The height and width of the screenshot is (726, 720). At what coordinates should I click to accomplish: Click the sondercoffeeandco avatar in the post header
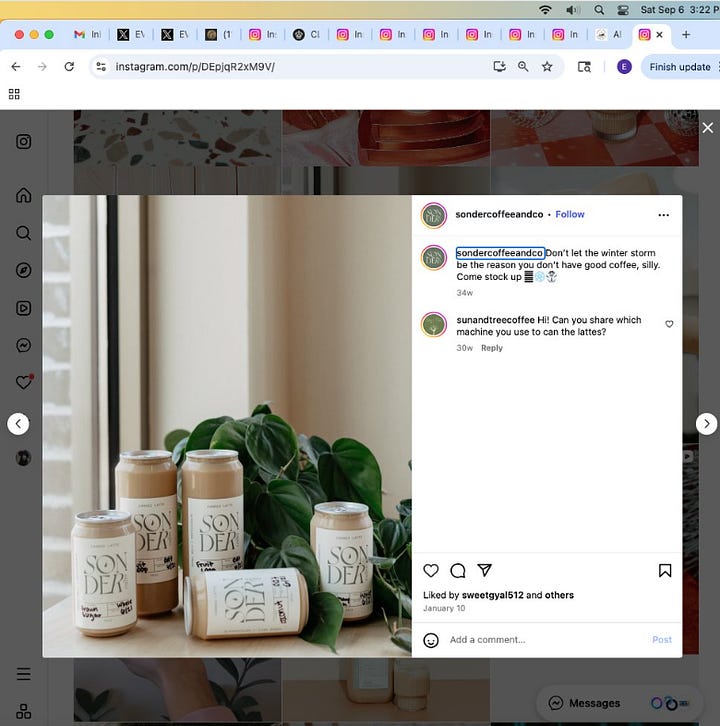[434, 215]
